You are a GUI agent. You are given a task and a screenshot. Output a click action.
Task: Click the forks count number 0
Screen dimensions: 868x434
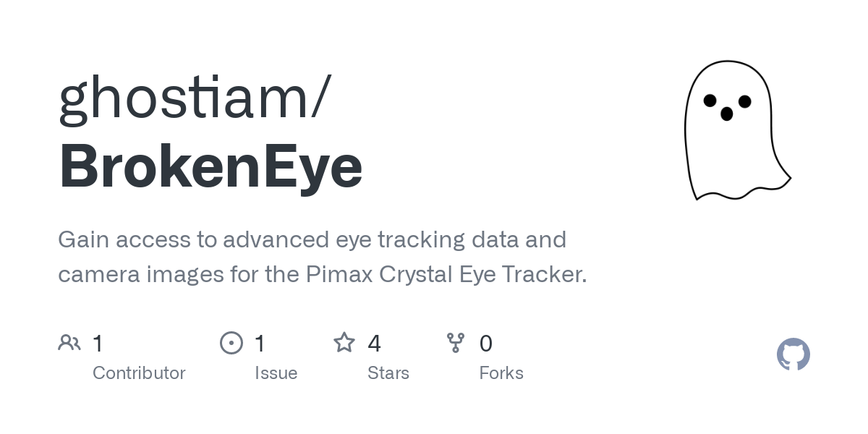486,344
